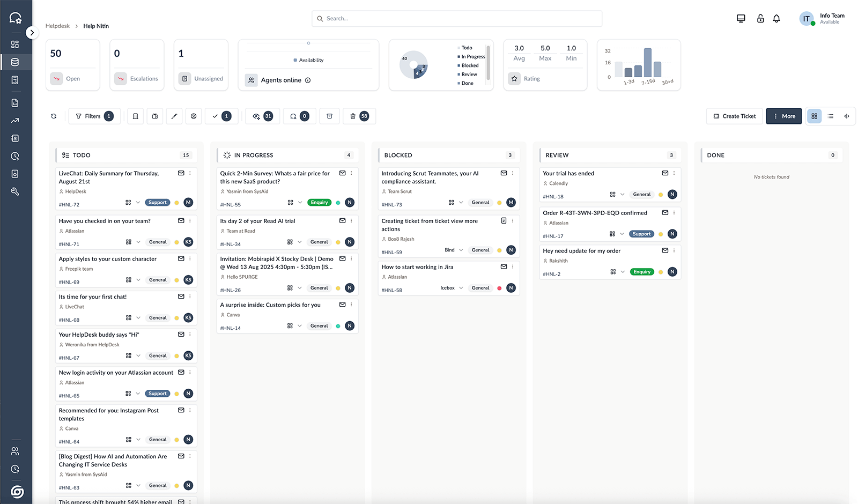Image resolution: width=858 pixels, height=504 pixels.
Task: Click the monitor icon in top bar
Action: 741,19
